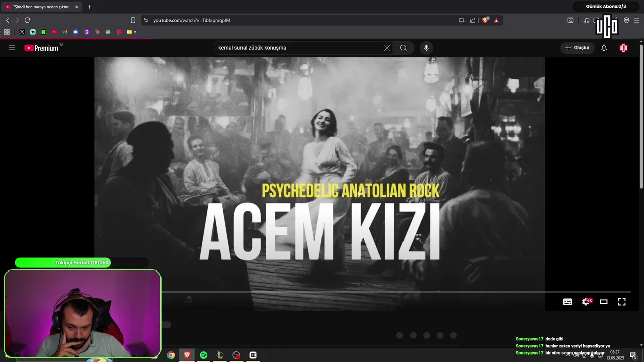Image resolution: width=644 pixels, height=362 pixels.
Task: Open the YouTube bookmark in bookmarks bar
Action: [x=54, y=32]
